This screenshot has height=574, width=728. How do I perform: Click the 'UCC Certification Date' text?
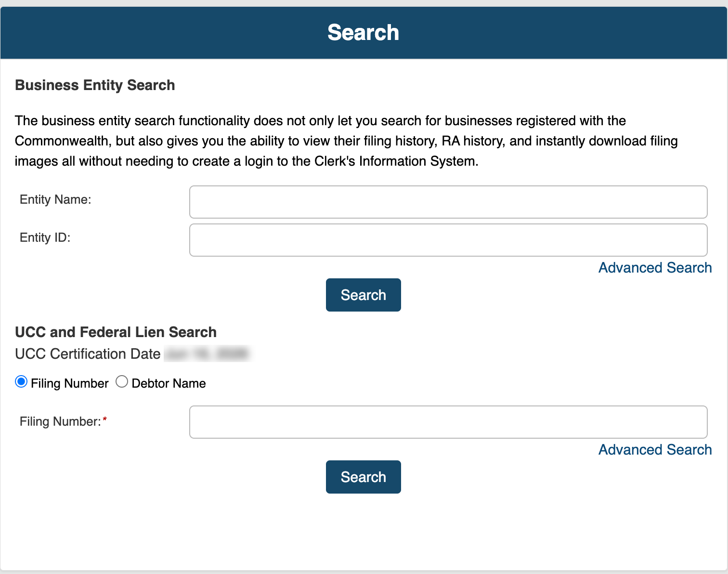click(x=88, y=354)
